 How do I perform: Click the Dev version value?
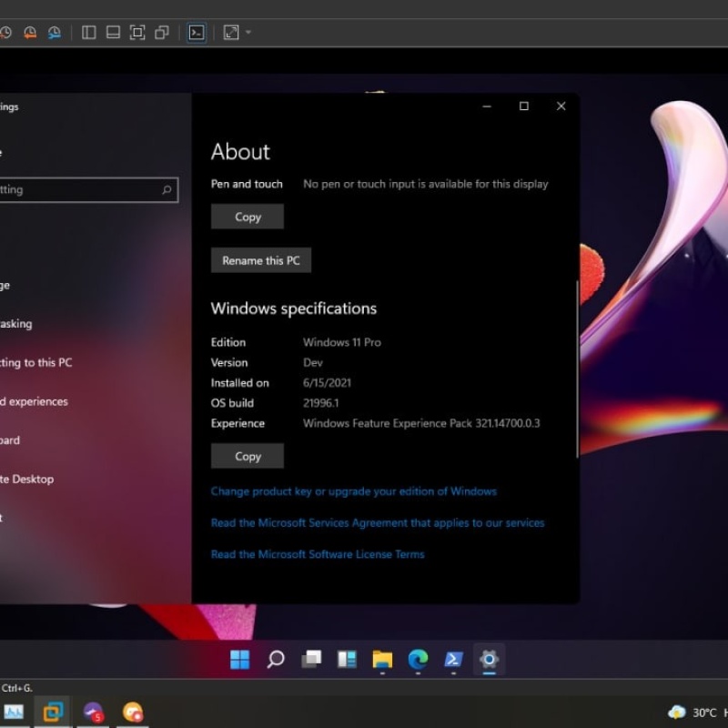point(312,362)
